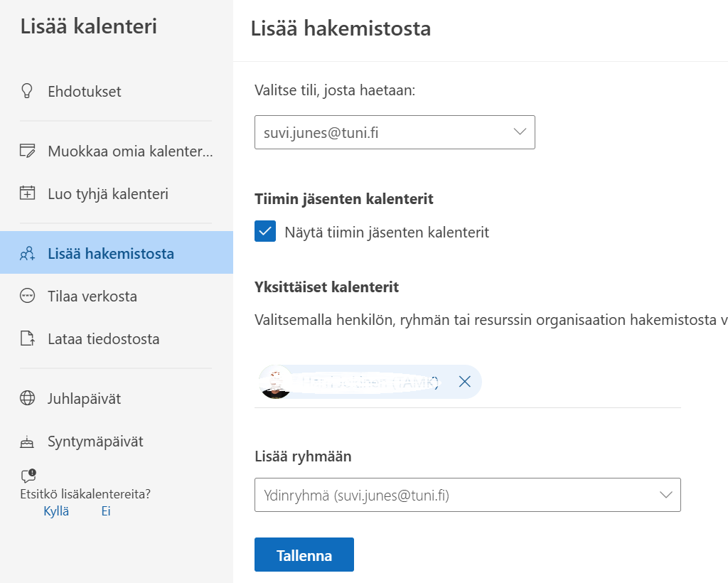This screenshot has height=583, width=728.
Task: Select Muokkaa omia kalenter... in sidebar
Action: tap(117, 151)
